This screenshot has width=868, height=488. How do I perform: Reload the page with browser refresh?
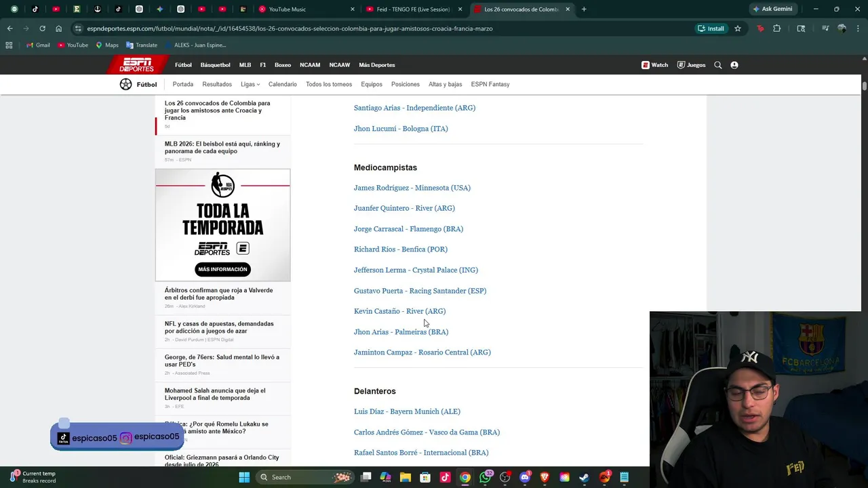pyautogui.click(x=42, y=28)
